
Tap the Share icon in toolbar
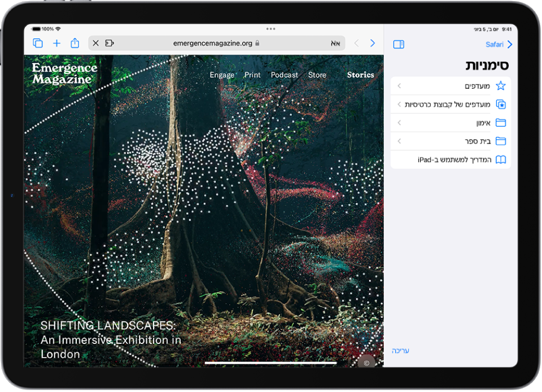point(75,43)
